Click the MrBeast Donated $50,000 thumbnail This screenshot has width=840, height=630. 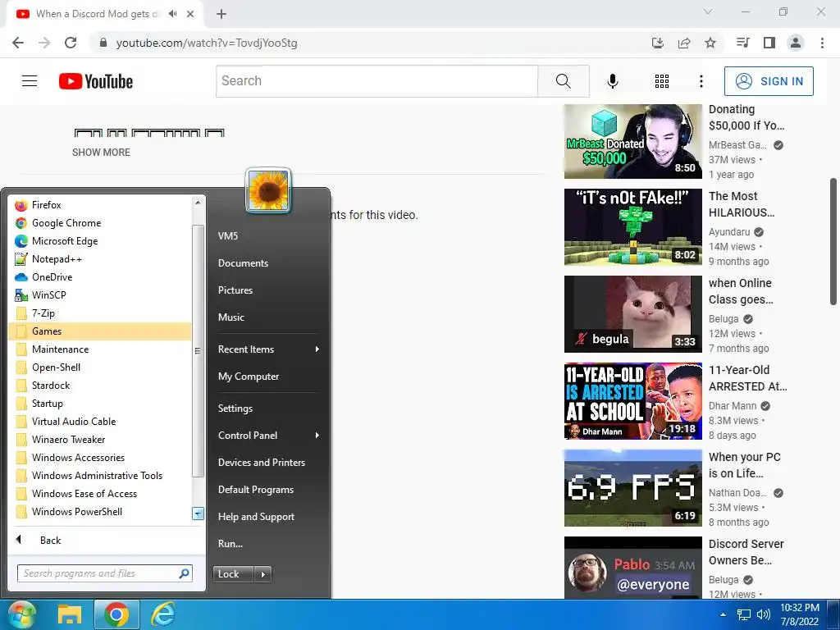[x=632, y=141]
